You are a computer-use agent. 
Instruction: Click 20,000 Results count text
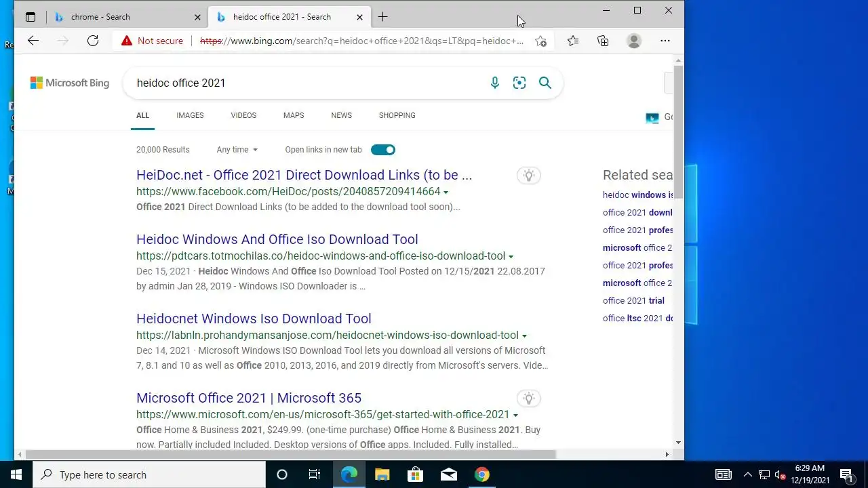point(163,150)
